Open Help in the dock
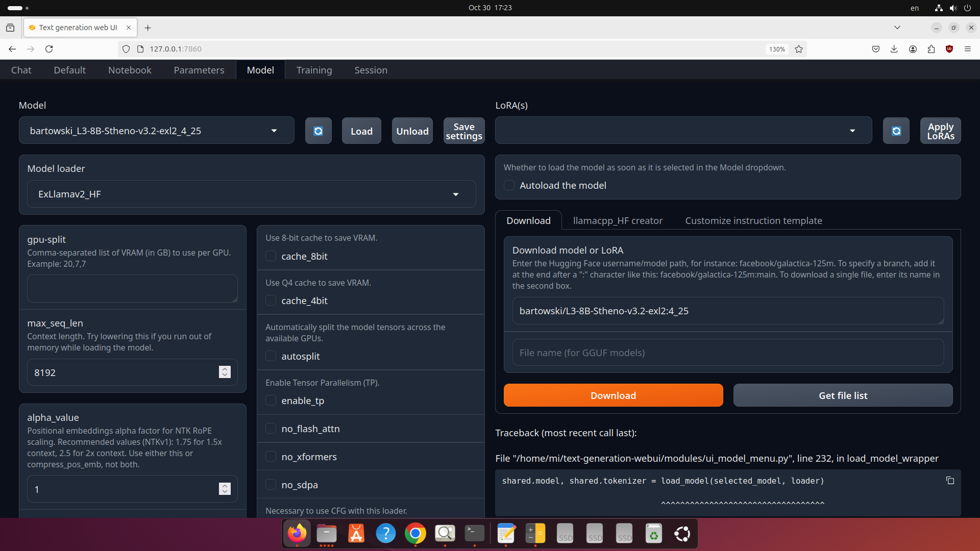980x551 pixels. pyautogui.click(x=386, y=534)
